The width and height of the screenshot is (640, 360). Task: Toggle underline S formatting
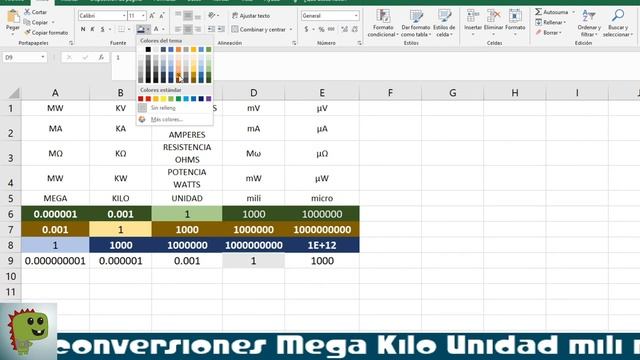[102, 29]
